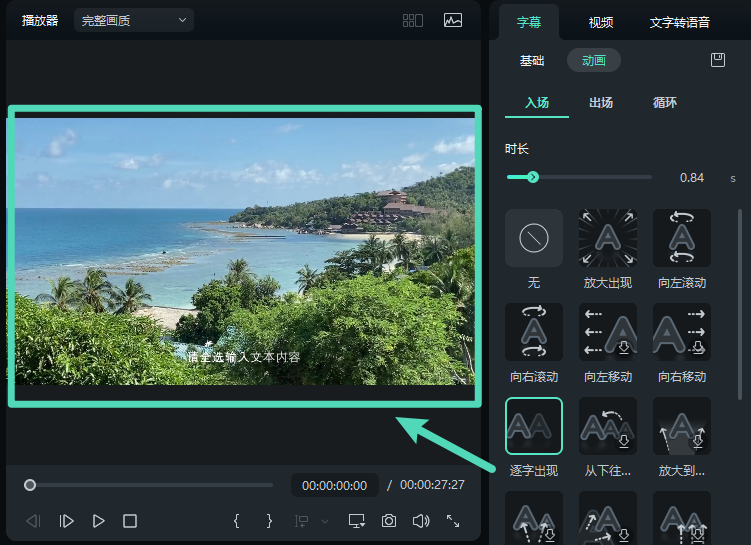Apply the 放大出现 animation
This screenshot has height=545, width=751.
[608, 238]
